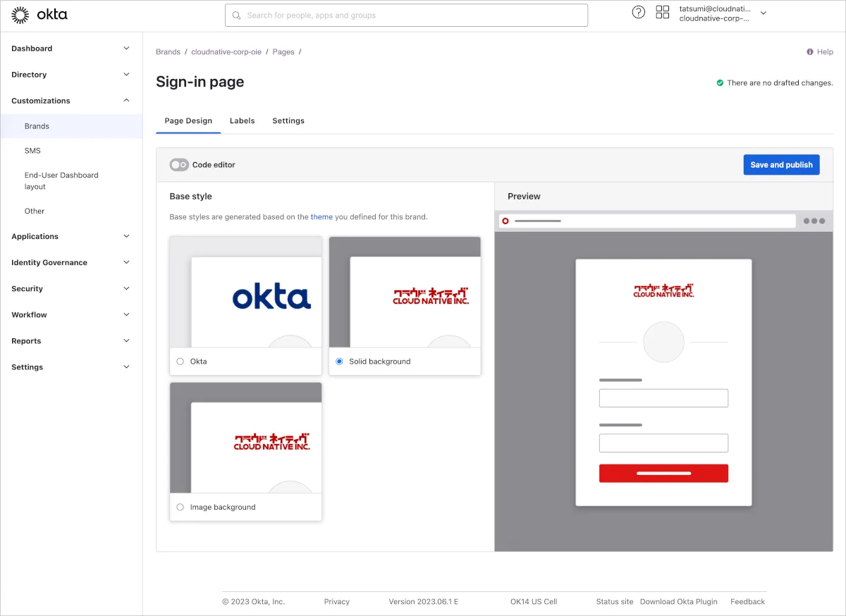Switch to the Labels tab
846x616 pixels.
click(x=242, y=121)
